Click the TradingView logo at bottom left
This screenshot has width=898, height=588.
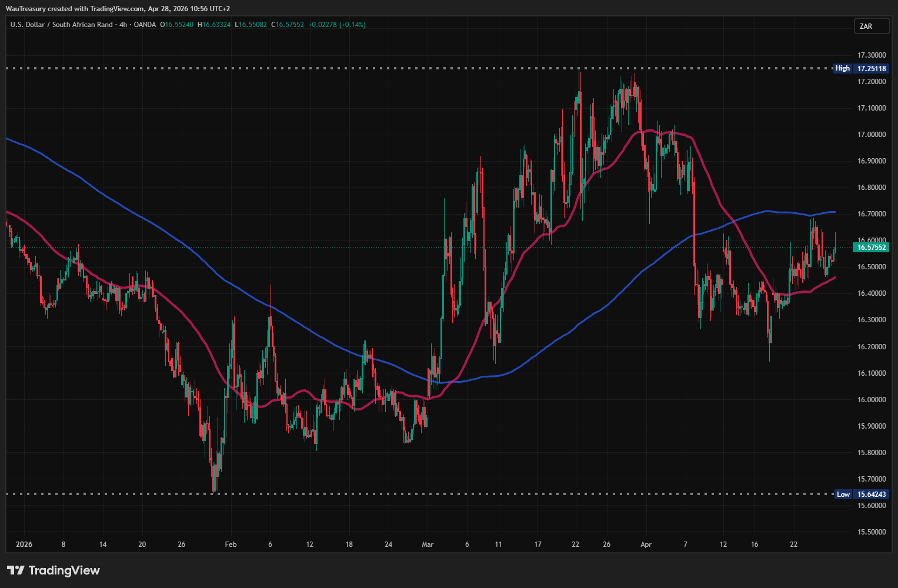point(54,570)
